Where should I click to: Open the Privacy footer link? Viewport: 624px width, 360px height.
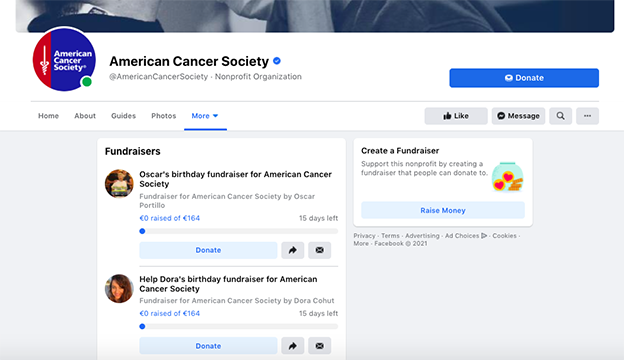coord(364,235)
